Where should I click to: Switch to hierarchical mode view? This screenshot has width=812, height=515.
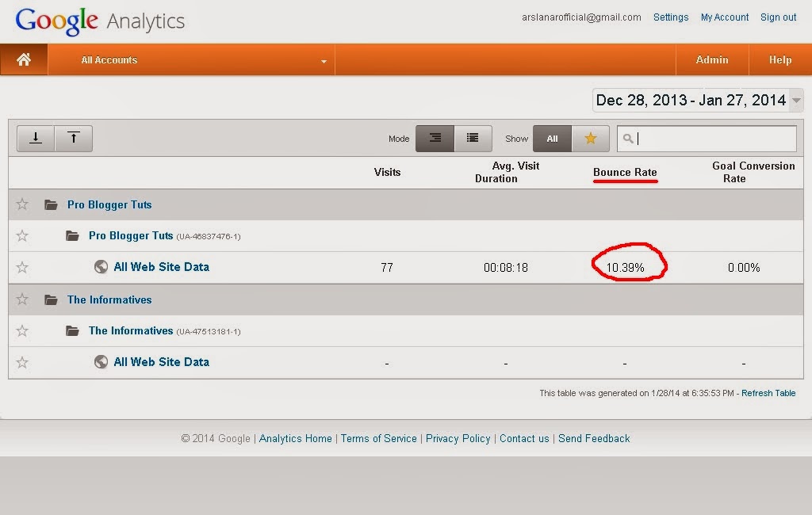pyautogui.click(x=435, y=138)
